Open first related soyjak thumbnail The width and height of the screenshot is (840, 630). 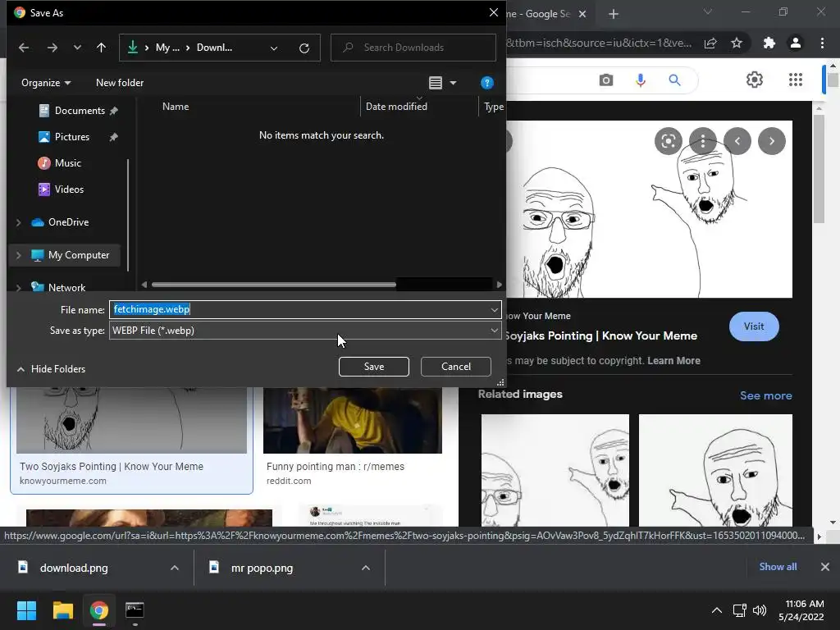coord(555,470)
